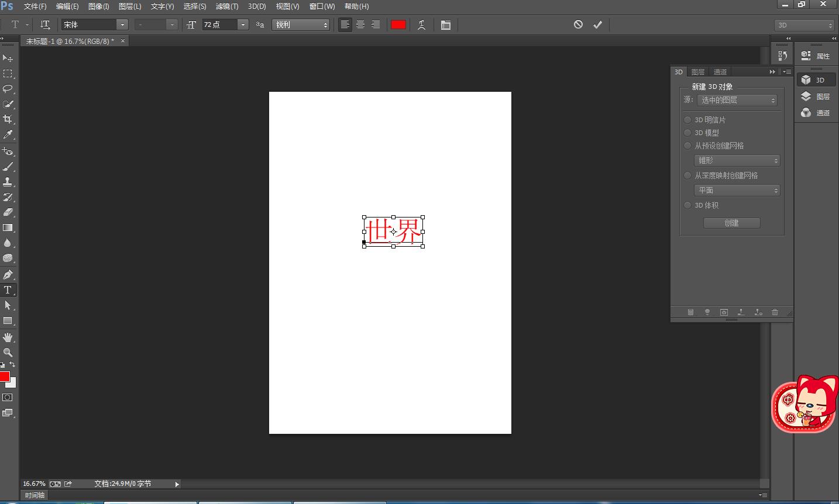Select the 3D 明信片 radio option

(688, 120)
